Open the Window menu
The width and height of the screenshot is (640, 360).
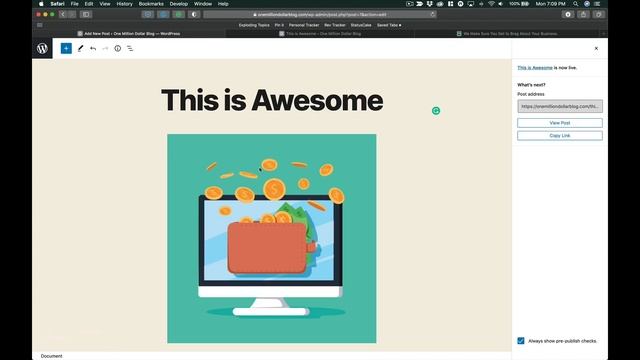coord(203,4)
